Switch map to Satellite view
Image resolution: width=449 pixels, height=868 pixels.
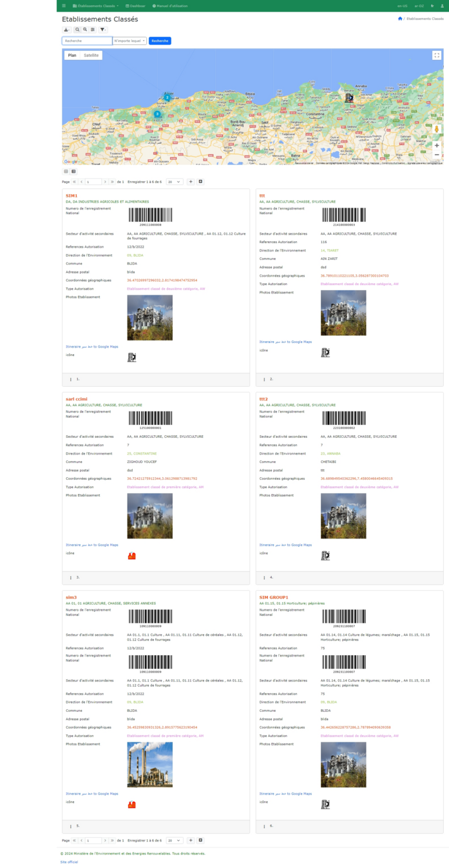91,55
